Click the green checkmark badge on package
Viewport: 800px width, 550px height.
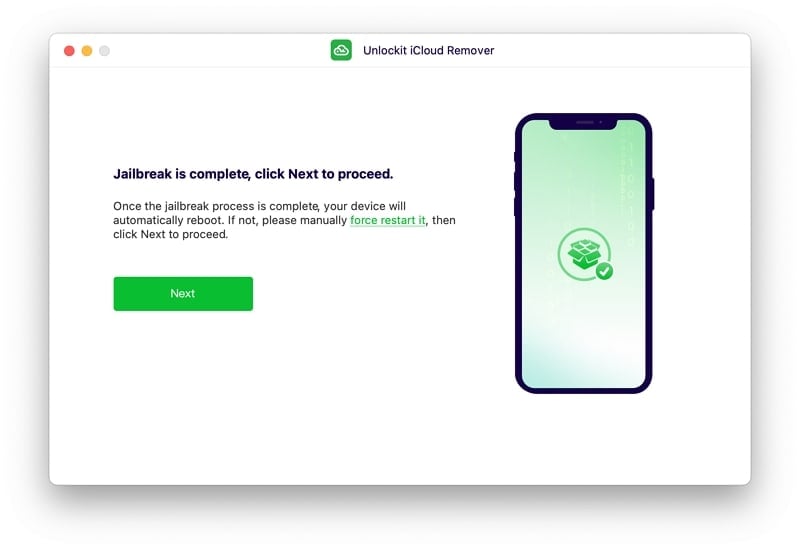coord(604,271)
